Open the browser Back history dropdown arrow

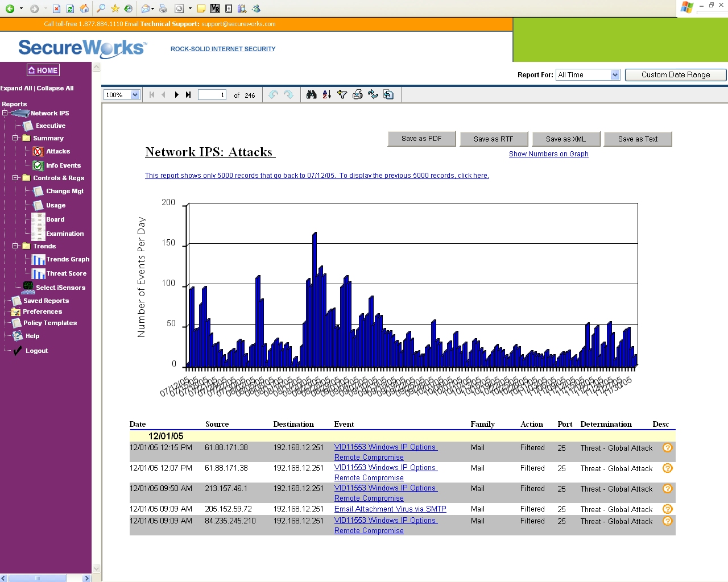21,9
